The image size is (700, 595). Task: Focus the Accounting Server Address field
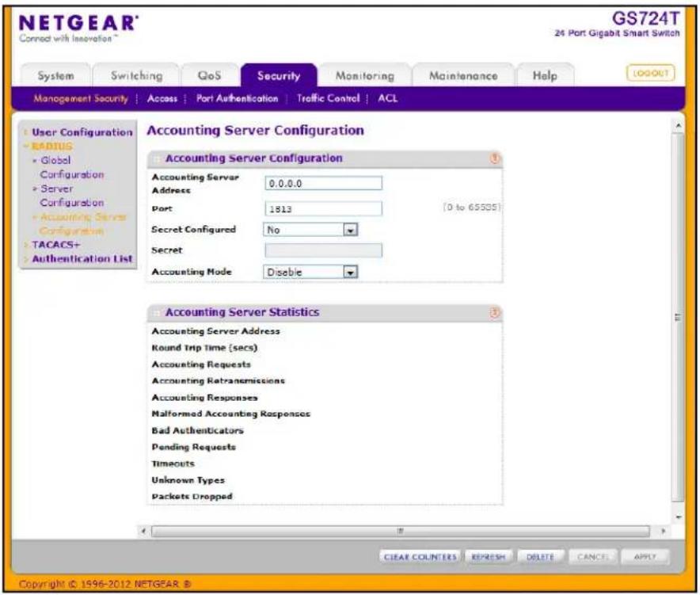tap(324, 184)
